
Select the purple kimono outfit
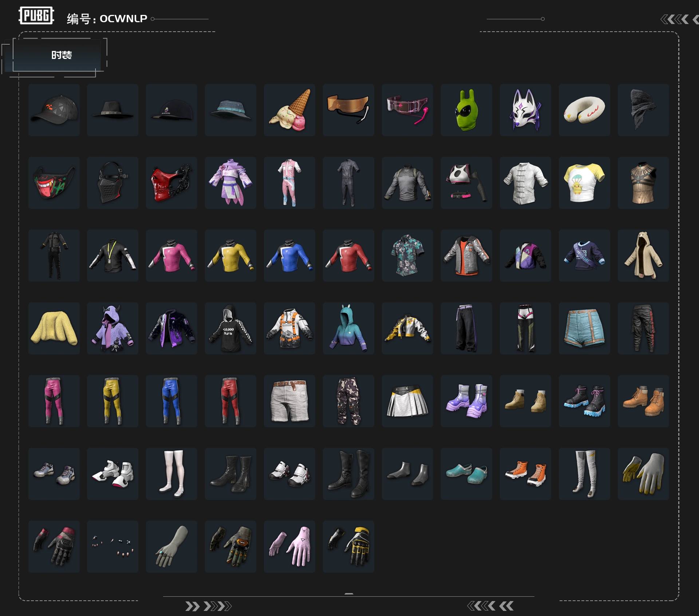230,183
